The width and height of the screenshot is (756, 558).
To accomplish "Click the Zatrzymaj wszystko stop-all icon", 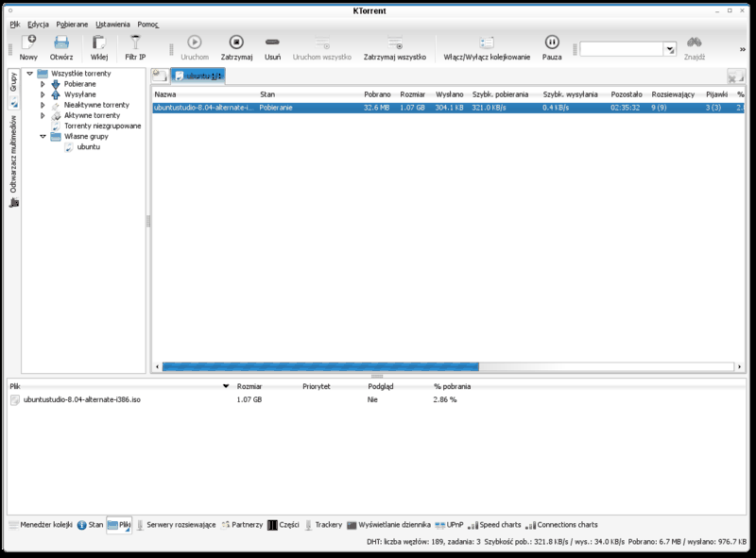I will click(x=395, y=48).
